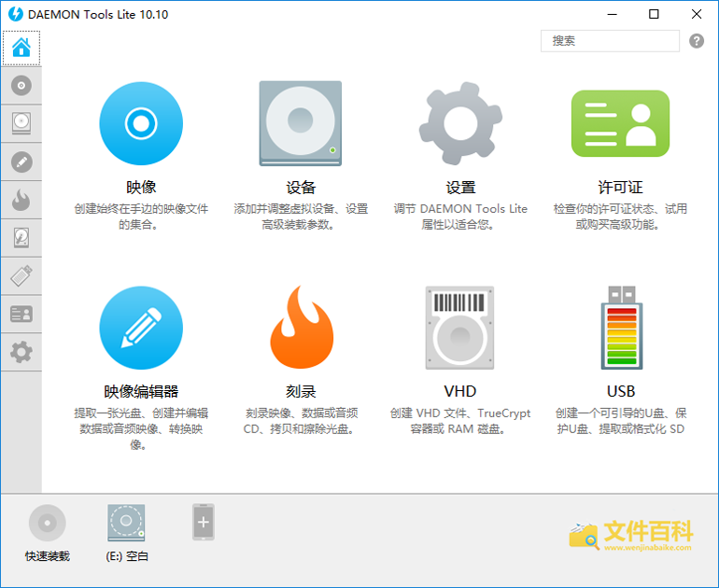Open the Settings gear in sidebar
The height and width of the screenshot is (588, 719).
click(x=21, y=352)
